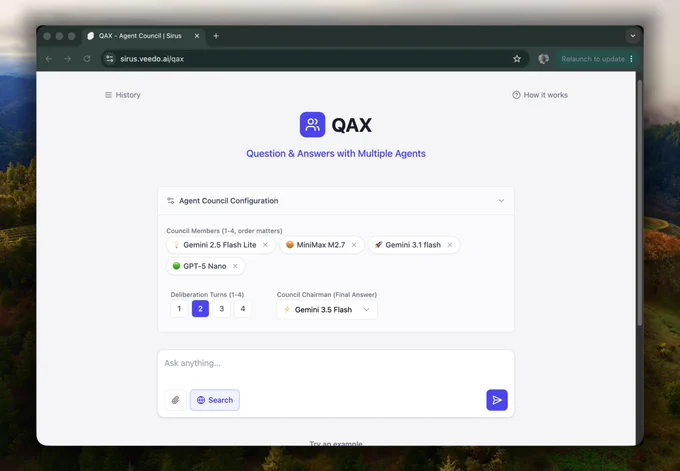
Task: Click the address bar URL sirus.veedo.ai/qax
Action: pos(152,59)
